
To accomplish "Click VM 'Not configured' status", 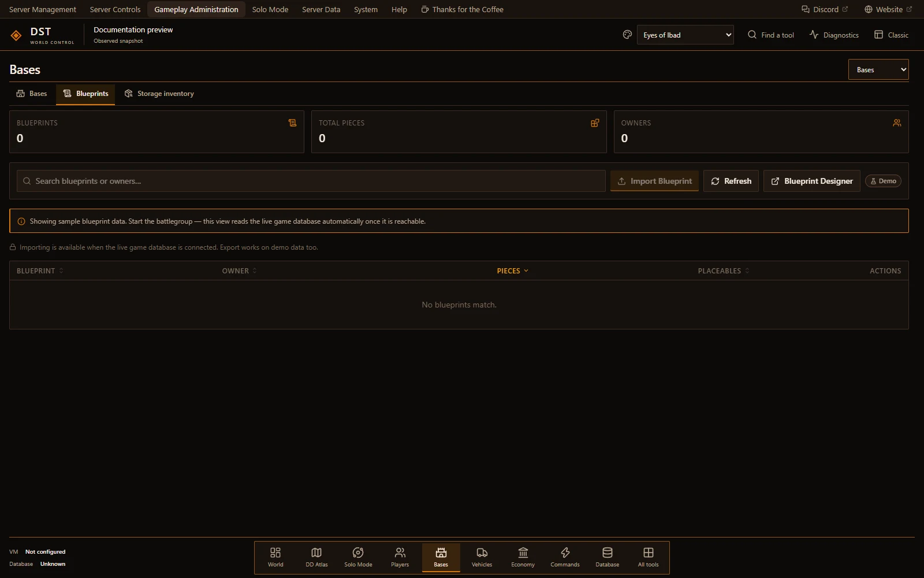I will (45, 552).
